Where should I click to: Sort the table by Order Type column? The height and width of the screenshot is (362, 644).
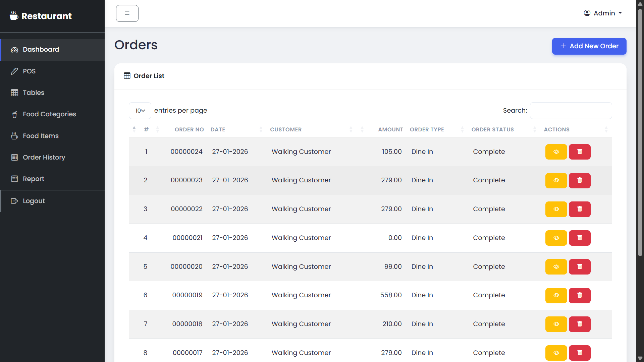click(437, 129)
